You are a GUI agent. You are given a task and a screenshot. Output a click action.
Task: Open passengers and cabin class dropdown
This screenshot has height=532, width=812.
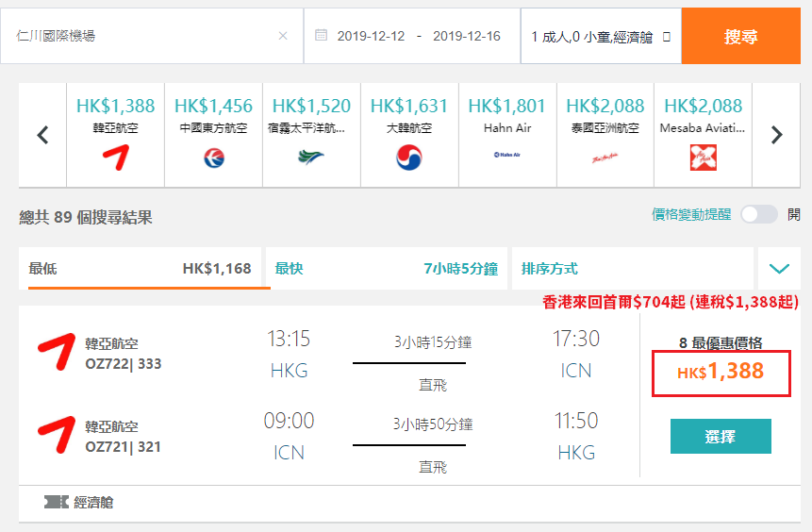click(601, 36)
